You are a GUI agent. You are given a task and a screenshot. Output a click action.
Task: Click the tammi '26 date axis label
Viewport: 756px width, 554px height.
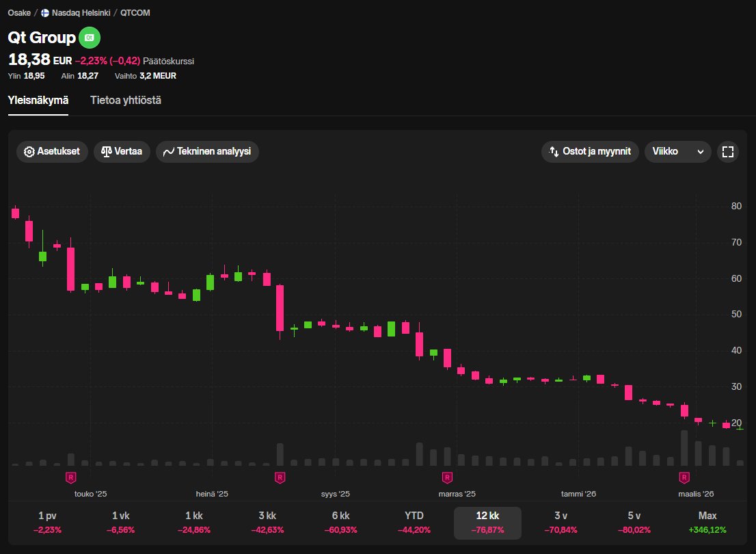(x=578, y=494)
